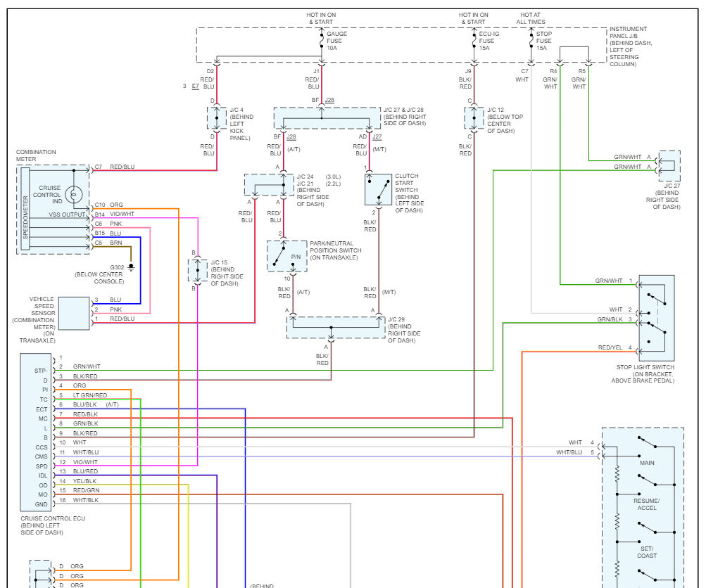Click the 'R4' terminal label
Screen dimensions: 706x588
pyautogui.click(x=553, y=71)
